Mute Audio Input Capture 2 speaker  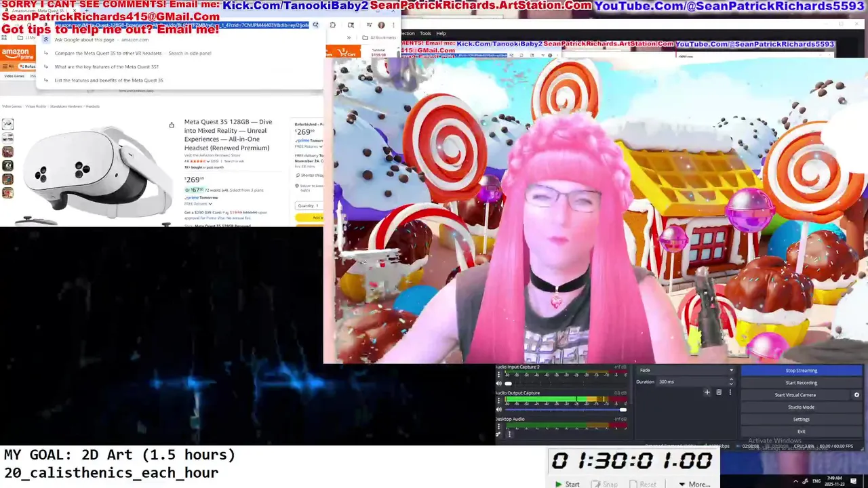tap(499, 384)
